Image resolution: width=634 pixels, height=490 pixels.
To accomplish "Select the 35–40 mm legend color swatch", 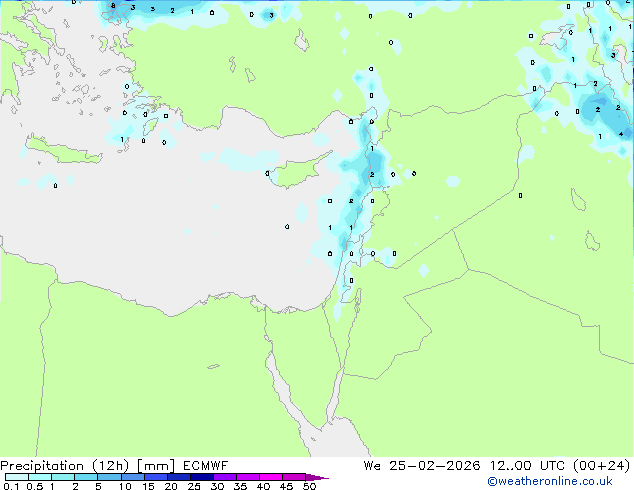I will click(247, 477).
